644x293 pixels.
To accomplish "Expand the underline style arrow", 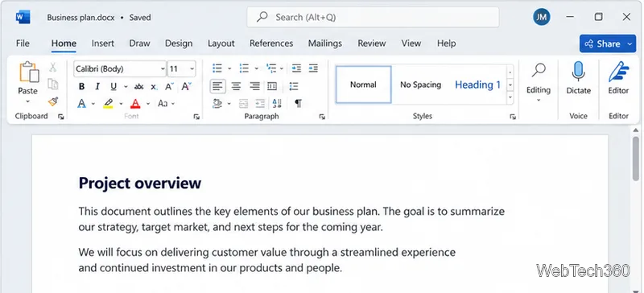I will click(x=126, y=87).
